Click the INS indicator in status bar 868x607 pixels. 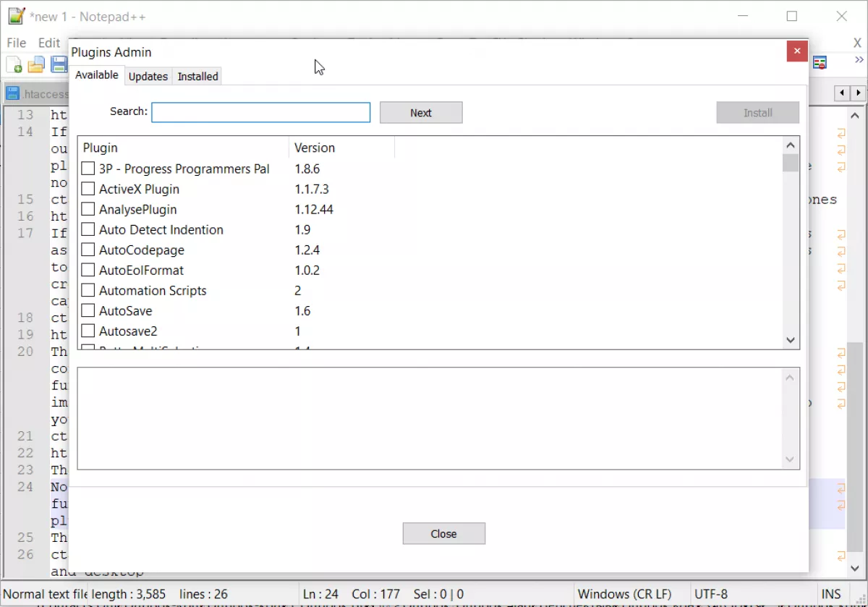pos(831,595)
